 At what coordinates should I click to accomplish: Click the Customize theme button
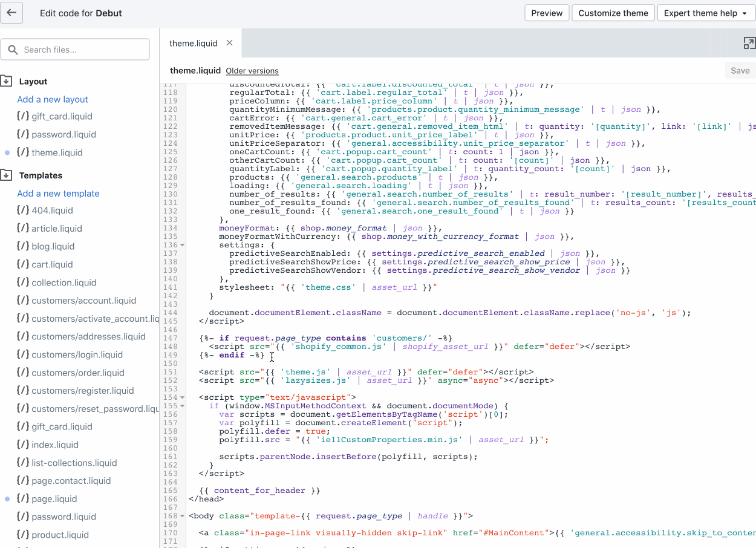[613, 13]
